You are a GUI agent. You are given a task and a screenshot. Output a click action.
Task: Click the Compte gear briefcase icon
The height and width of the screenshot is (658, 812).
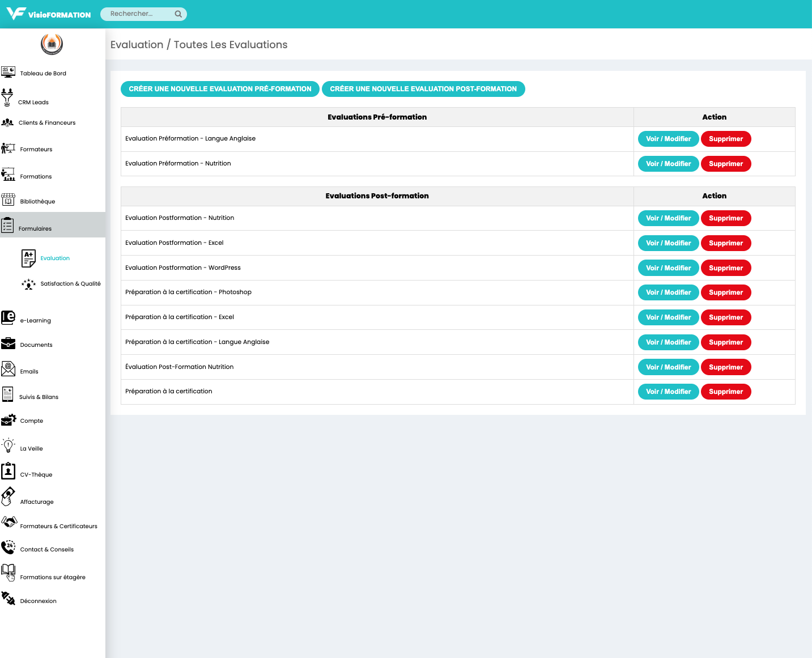(x=8, y=419)
